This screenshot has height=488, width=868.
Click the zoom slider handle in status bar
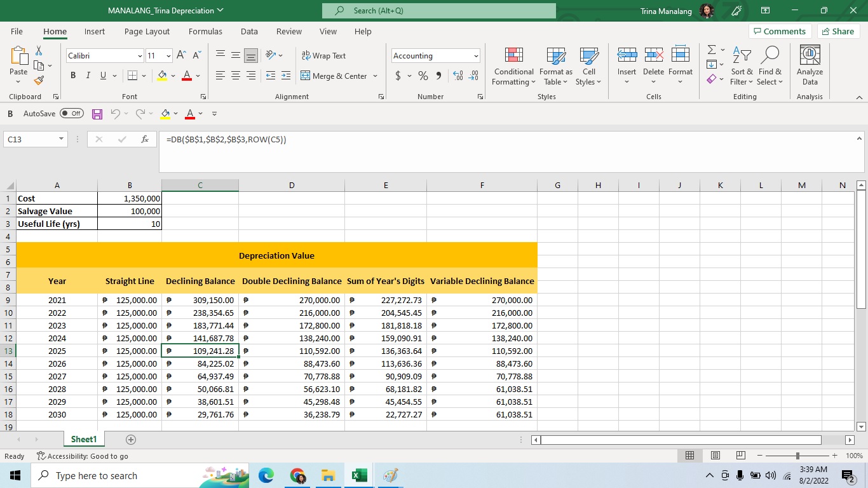click(x=797, y=456)
